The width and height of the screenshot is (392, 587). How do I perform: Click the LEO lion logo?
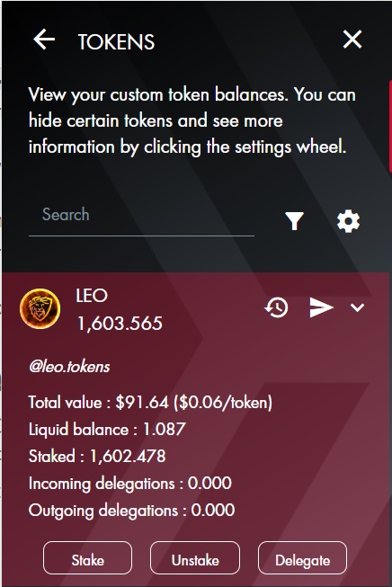[x=40, y=309]
